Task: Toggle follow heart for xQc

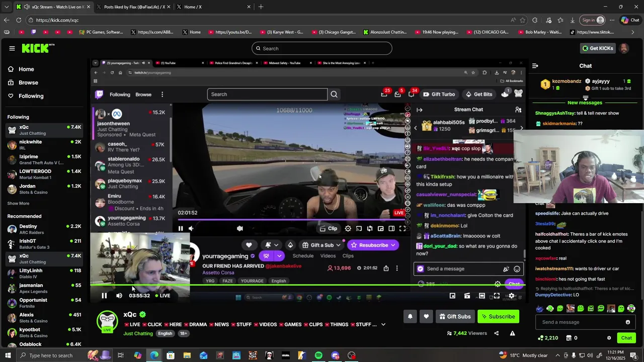Action: [x=426, y=316]
